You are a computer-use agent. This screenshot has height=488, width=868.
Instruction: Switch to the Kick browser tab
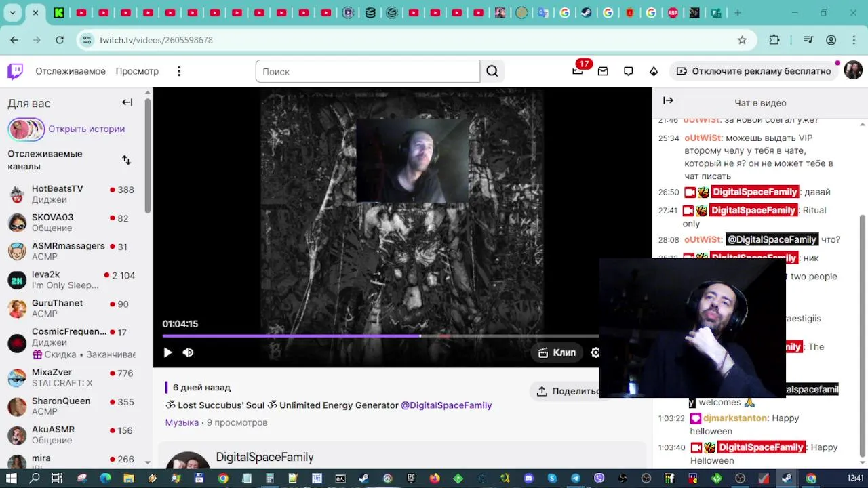click(x=59, y=12)
